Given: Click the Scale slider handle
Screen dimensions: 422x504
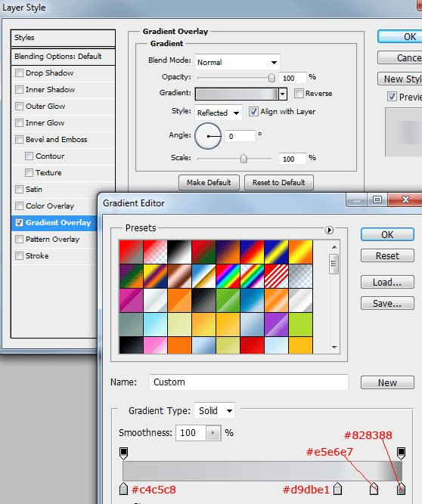Looking at the screenshot, I should (244, 159).
